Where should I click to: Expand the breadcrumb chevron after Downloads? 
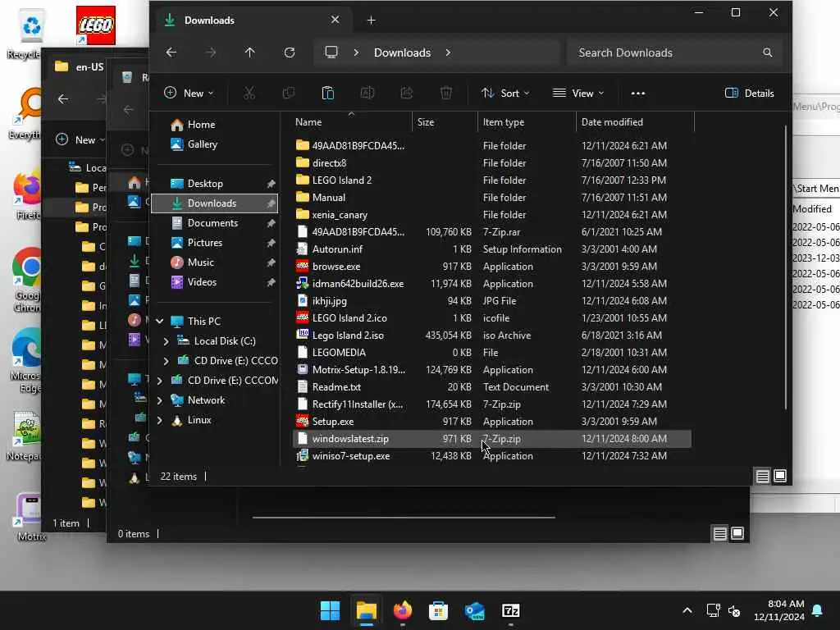(448, 52)
